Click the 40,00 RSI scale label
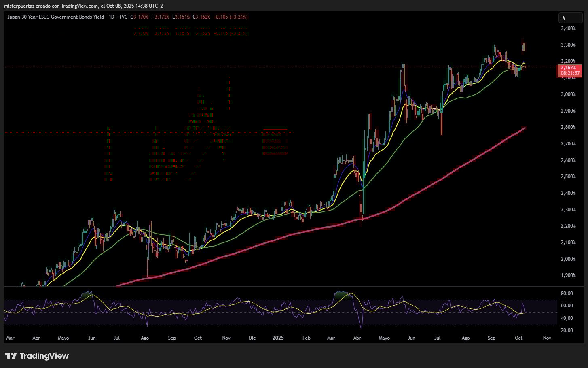Screen dimensions: 588x368 pyautogui.click(x=567, y=318)
